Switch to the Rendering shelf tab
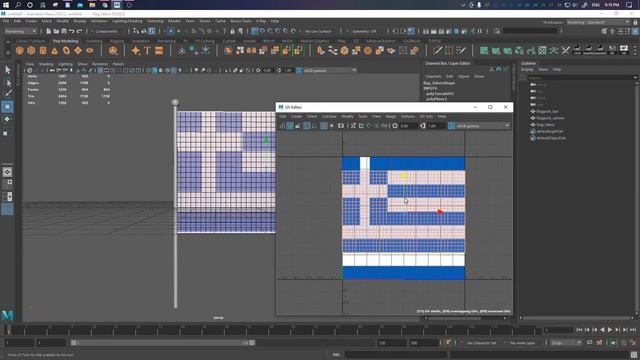This screenshot has height=360, width=640. (167, 41)
